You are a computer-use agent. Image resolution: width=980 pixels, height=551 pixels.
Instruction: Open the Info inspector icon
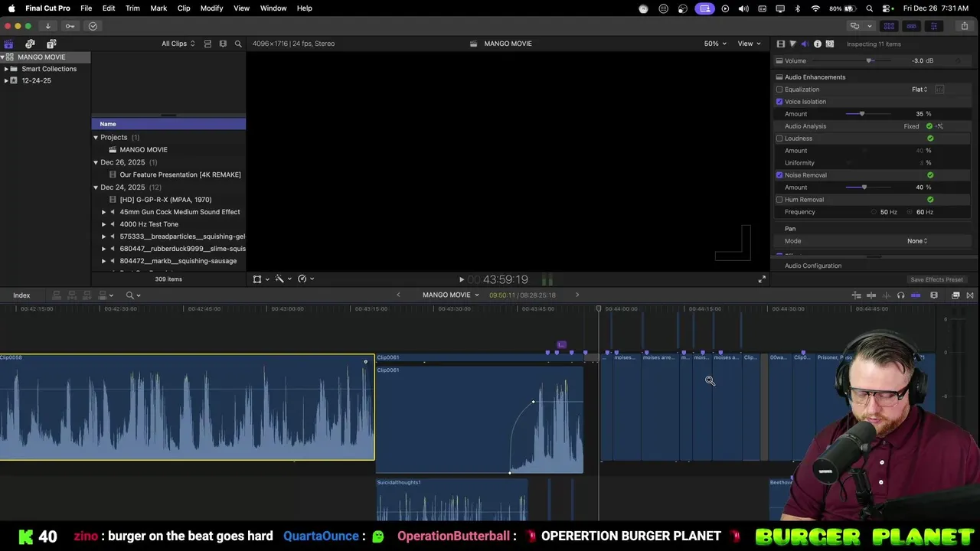(x=817, y=44)
